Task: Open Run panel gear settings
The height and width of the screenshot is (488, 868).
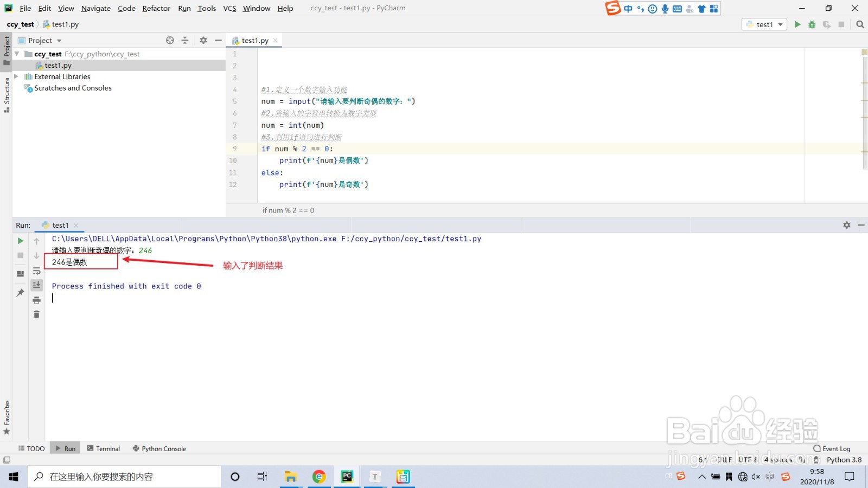Action: click(x=847, y=225)
